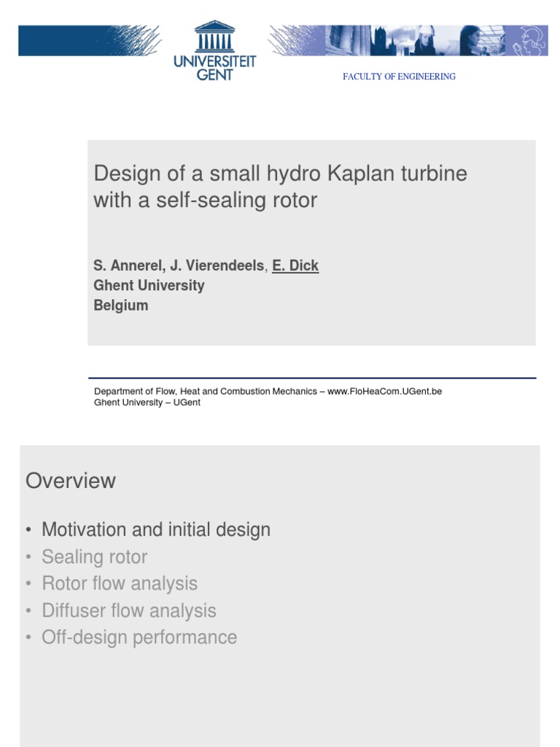
Task: Select the Off-design performance bullet
Action: [139, 638]
